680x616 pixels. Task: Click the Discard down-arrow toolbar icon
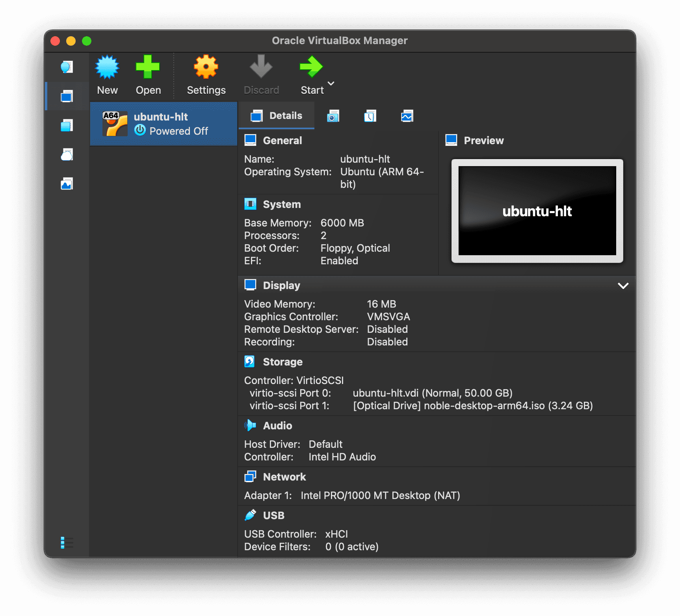261,67
